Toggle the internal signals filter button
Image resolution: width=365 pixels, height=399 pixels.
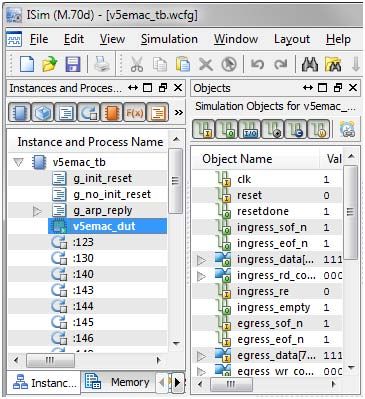(273, 129)
